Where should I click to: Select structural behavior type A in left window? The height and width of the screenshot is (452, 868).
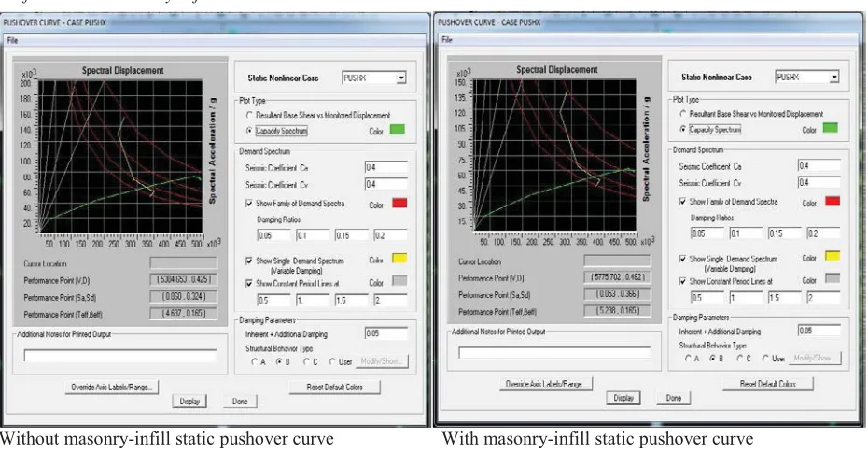pos(255,361)
